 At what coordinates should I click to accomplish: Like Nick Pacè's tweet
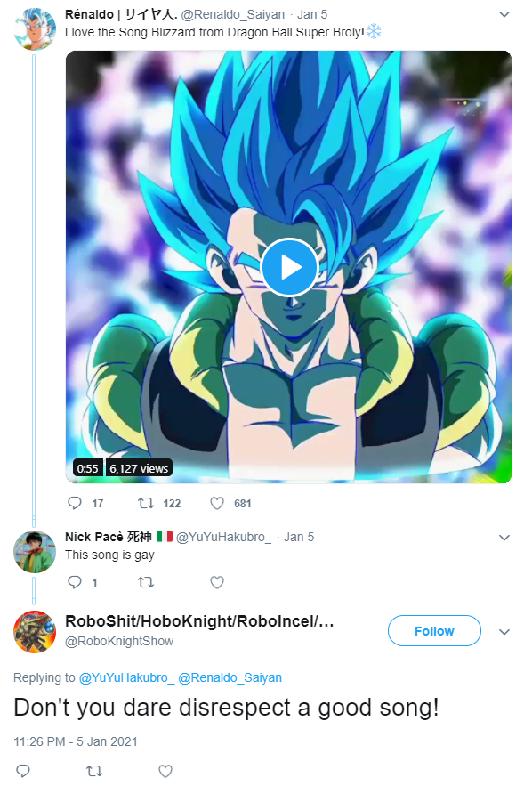(x=217, y=582)
